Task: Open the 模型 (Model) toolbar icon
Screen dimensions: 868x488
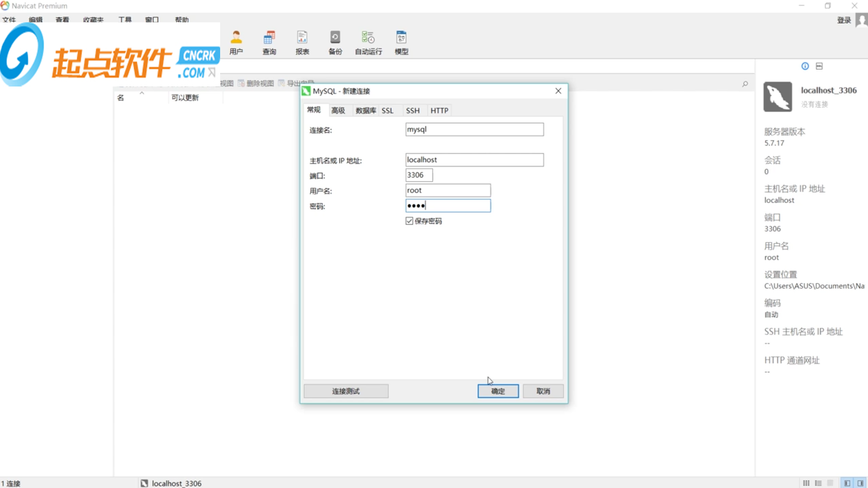Action: tap(402, 43)
